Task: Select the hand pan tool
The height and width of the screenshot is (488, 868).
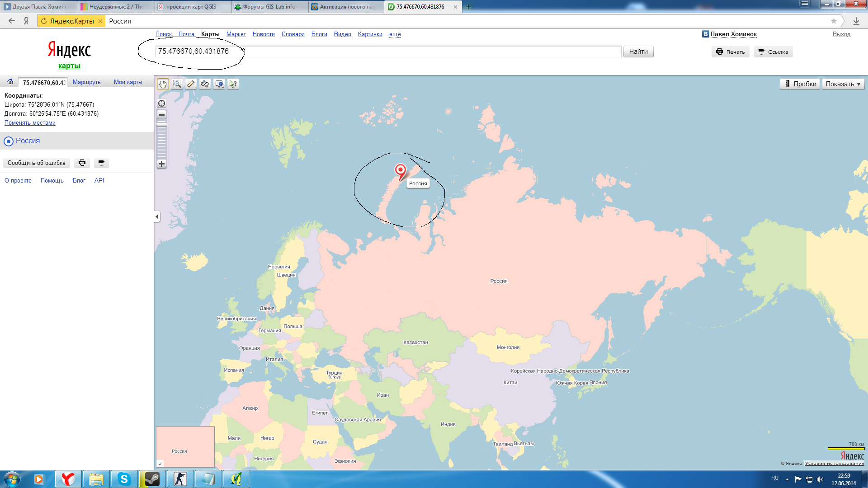Action: click(x=163, y=84)
